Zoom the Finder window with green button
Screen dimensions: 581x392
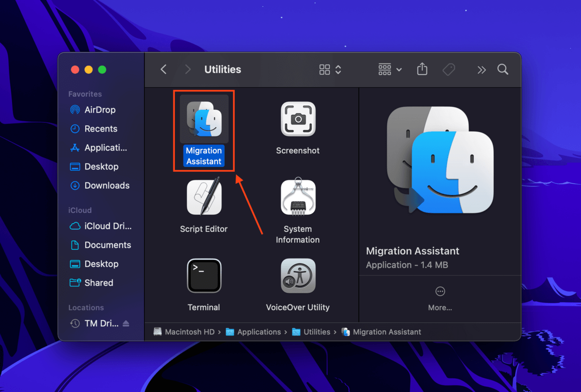pyautogui.click(x=102, y=70)
